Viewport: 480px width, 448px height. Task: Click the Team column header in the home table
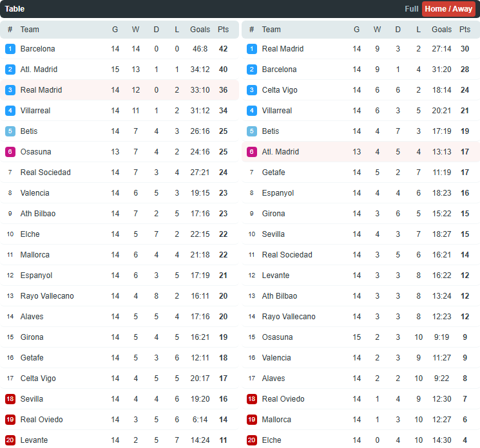point(30,30)
